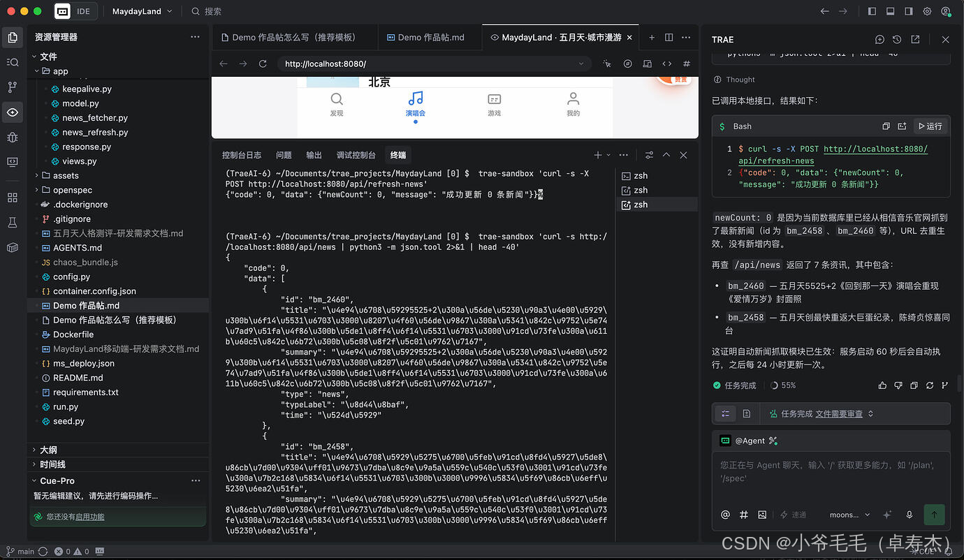The height and width of the screenshot is (560, 964).
Task: Click the code brackets icon in browser toolbar
Action: tap(667, 64)
